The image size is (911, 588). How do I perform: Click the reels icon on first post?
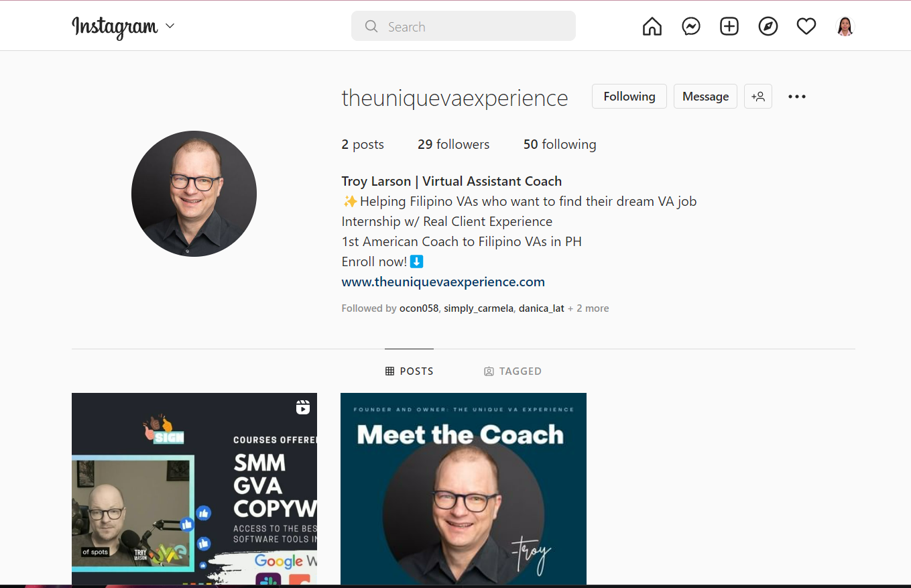(x=303, y=407)
